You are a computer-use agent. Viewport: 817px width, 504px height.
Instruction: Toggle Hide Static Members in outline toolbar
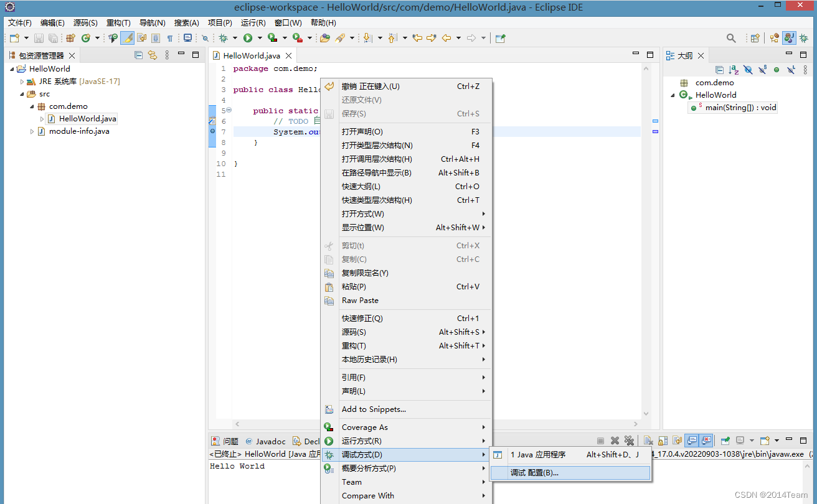click(x=762, y=70)
